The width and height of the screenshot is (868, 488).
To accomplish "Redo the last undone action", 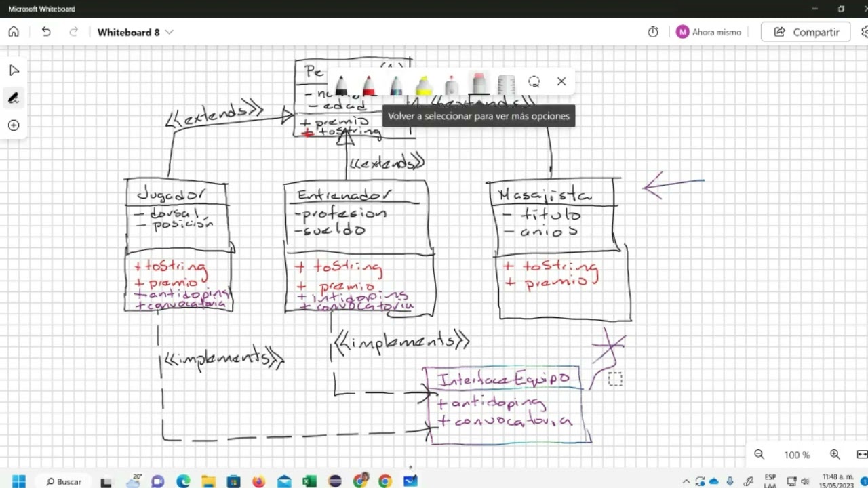I will click(74, 32).
